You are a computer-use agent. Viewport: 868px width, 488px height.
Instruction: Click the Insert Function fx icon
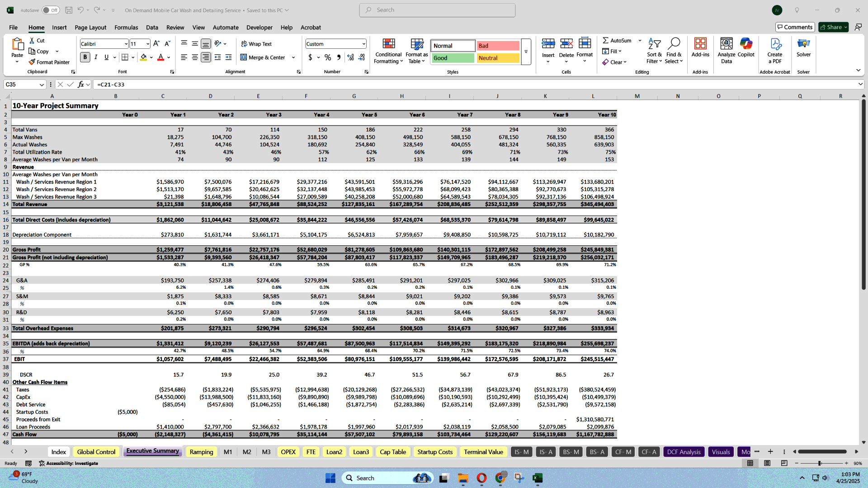coord(80,84)
